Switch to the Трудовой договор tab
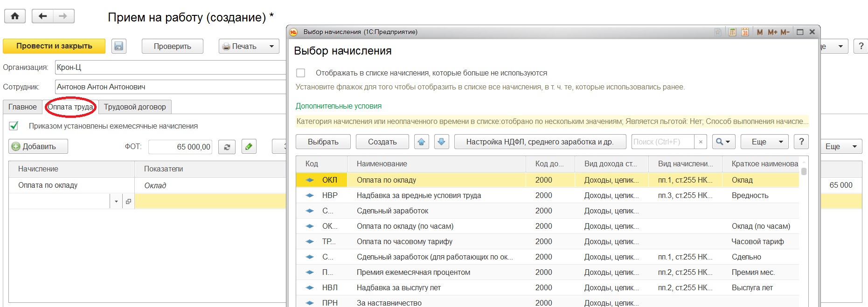The image size is (868, 307). (135, 107)
